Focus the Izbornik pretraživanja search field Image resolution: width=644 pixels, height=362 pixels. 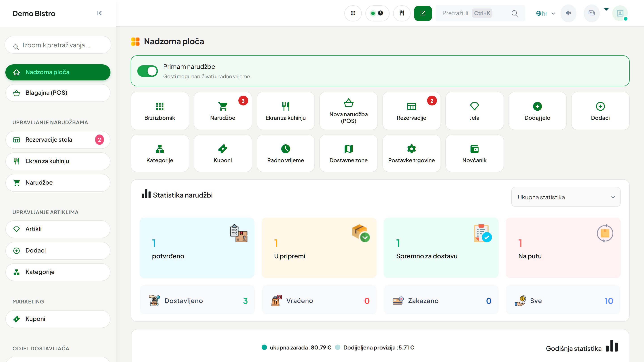coord(58,45)
